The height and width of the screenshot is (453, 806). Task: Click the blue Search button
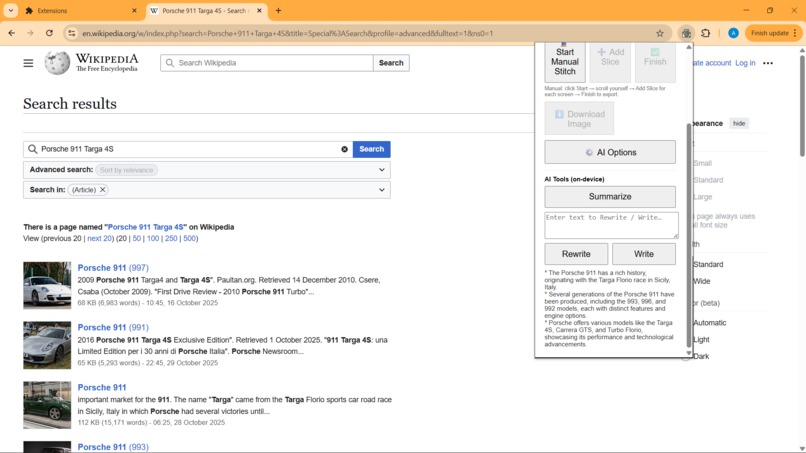[372, 149]
